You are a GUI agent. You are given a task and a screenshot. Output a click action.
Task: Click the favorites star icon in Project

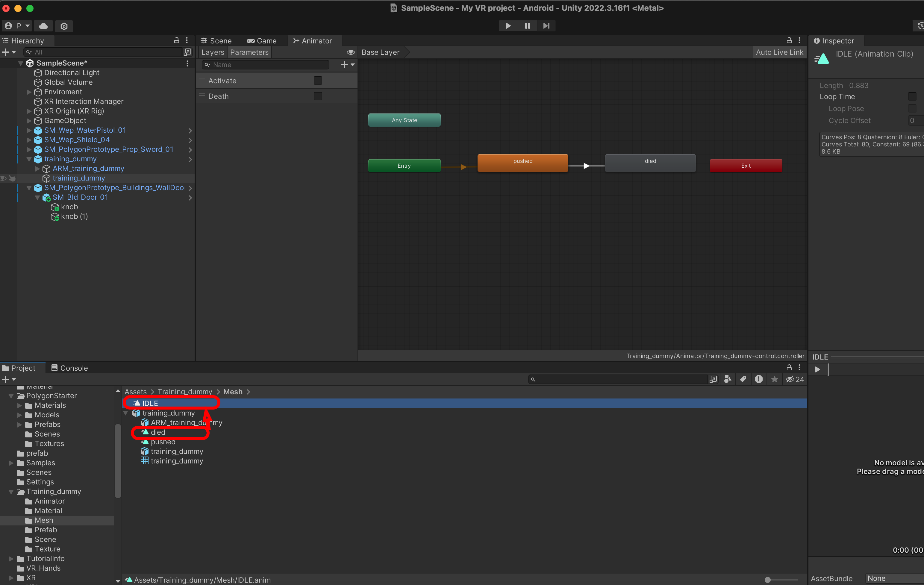point(774,379)
